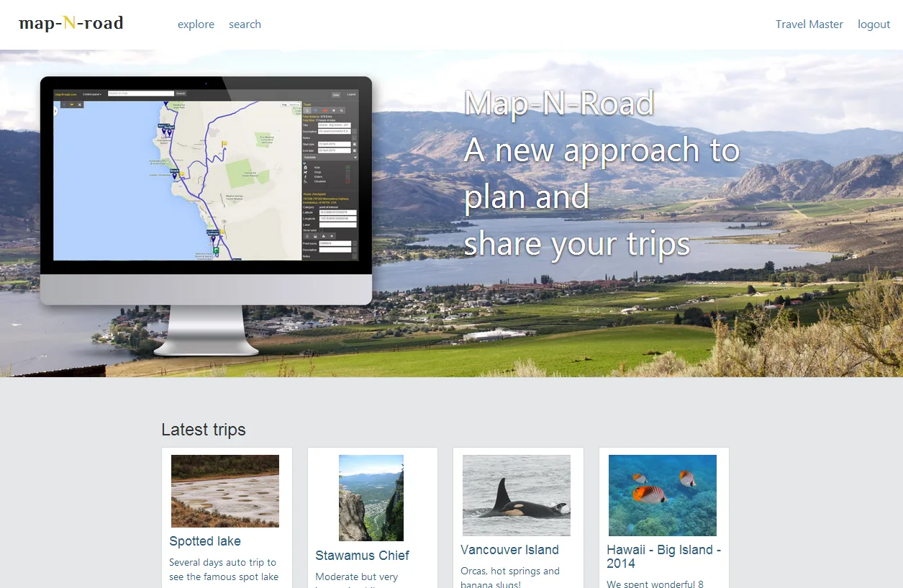Click the Stawamus Chief cliff photo
Image resolution: width=903 pixels, height=588 pixels.
(371, 498)
